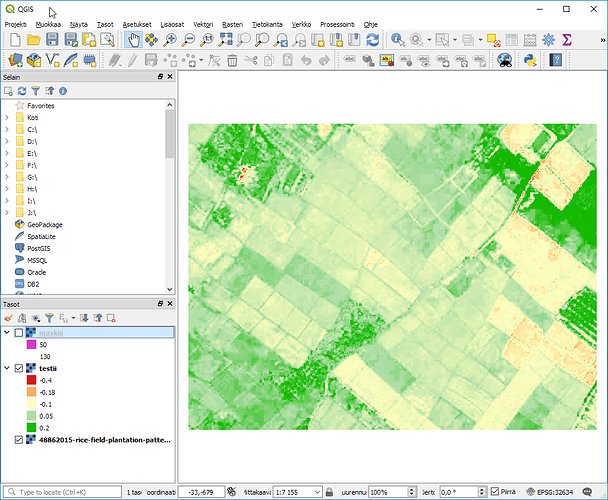
Task: Open the Muokkaa menu
Action: point(48,24)
